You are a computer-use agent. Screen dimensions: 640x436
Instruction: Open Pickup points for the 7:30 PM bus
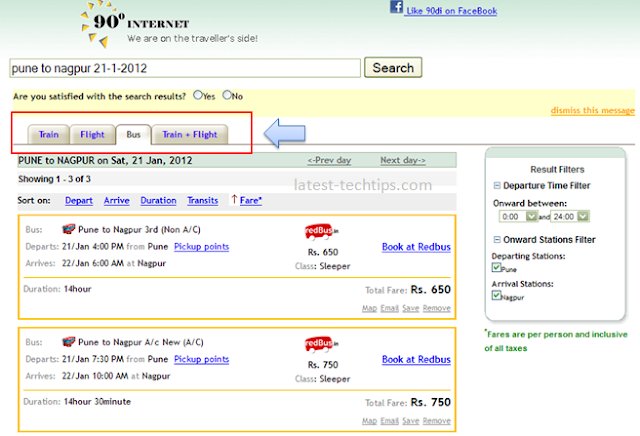click(x=202, y=359)
